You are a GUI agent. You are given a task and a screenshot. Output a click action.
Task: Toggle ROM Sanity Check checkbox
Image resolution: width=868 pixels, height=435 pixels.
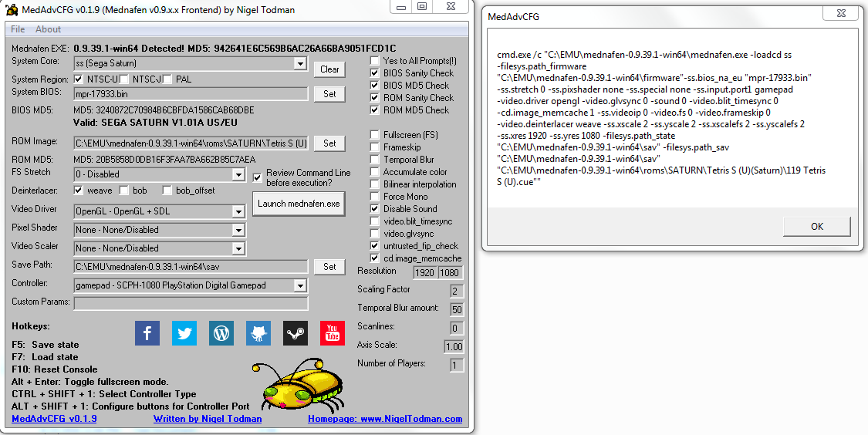point(375,97)
